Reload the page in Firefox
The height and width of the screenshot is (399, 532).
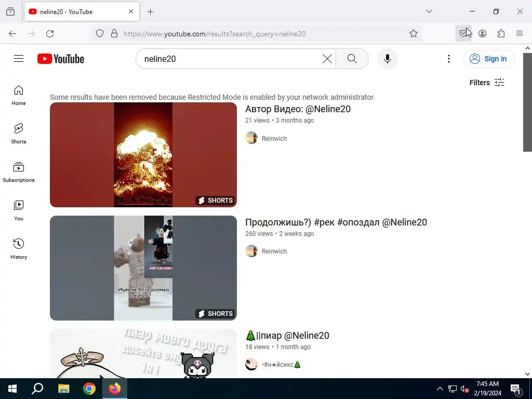[50, 34]
